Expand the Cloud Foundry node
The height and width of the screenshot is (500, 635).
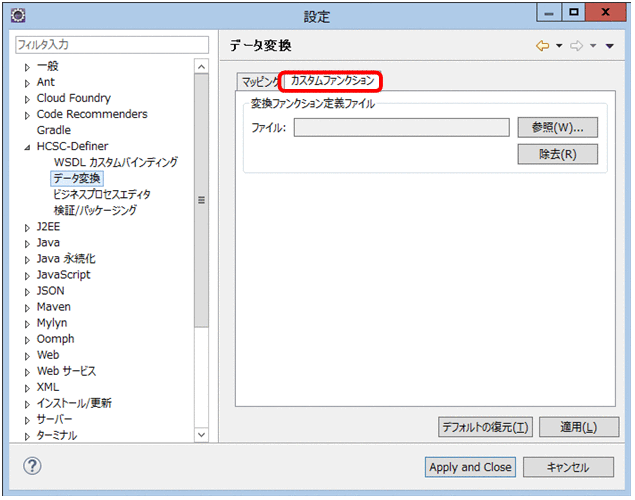tap(27, 99)
